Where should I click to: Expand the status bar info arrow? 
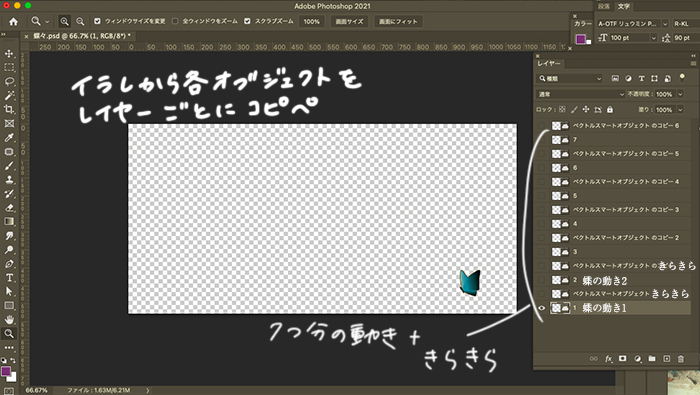tap(147, 390)
